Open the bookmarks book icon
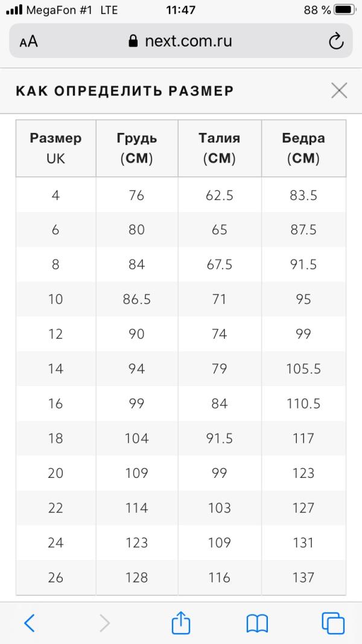The height and width of the screenshot is (644, 362). point(257,623)
